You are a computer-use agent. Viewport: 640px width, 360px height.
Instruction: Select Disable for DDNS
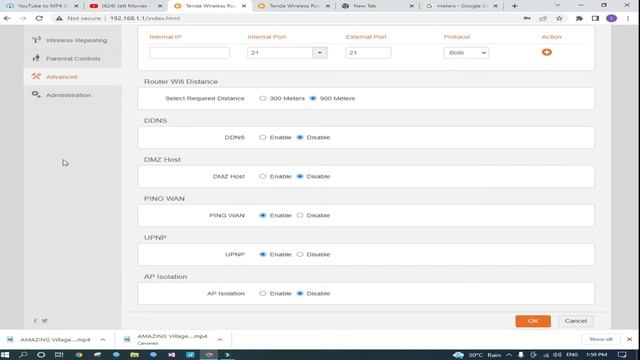coord(300,137)
